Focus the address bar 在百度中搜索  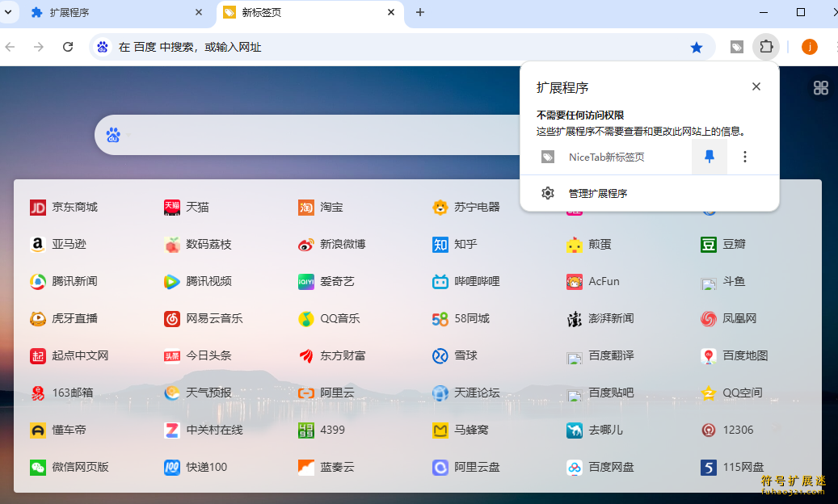[403, 47]
